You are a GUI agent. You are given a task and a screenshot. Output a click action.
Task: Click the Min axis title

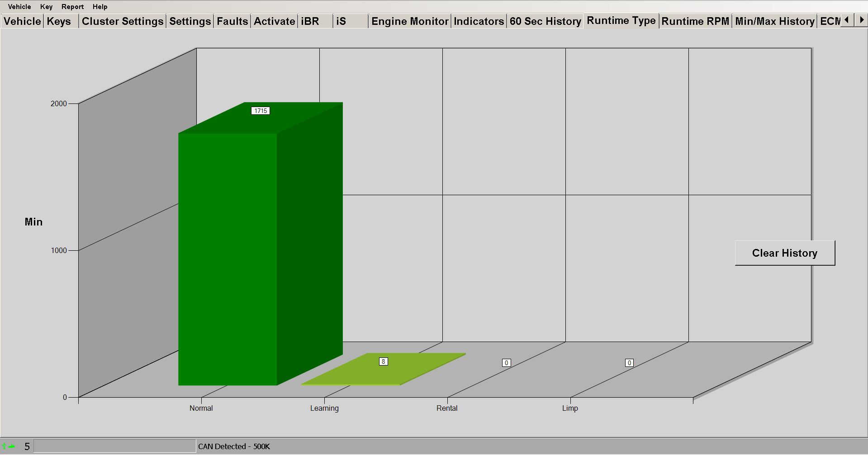[x=33, y=222]
